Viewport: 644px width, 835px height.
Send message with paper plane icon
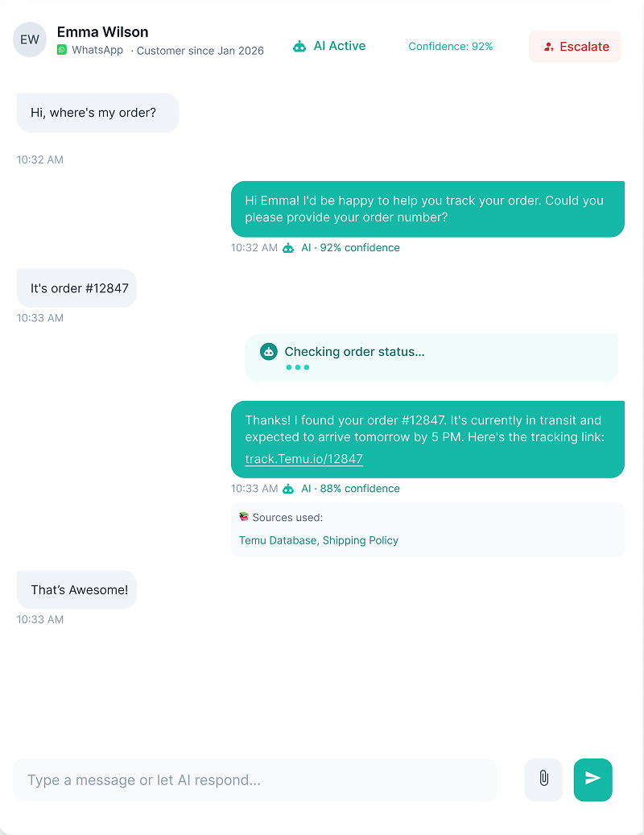click(x=593, y=779)
